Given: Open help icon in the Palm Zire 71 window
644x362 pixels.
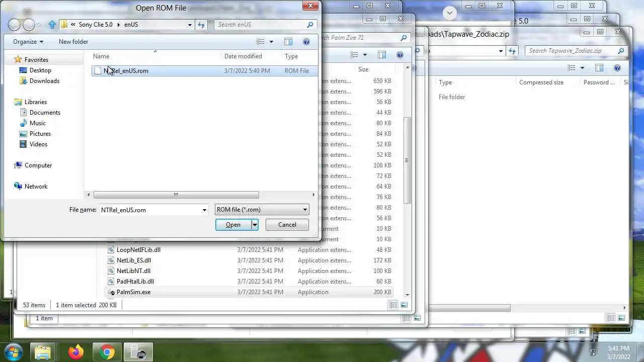Looking at the screenshot, I should [x=400, y=55].
